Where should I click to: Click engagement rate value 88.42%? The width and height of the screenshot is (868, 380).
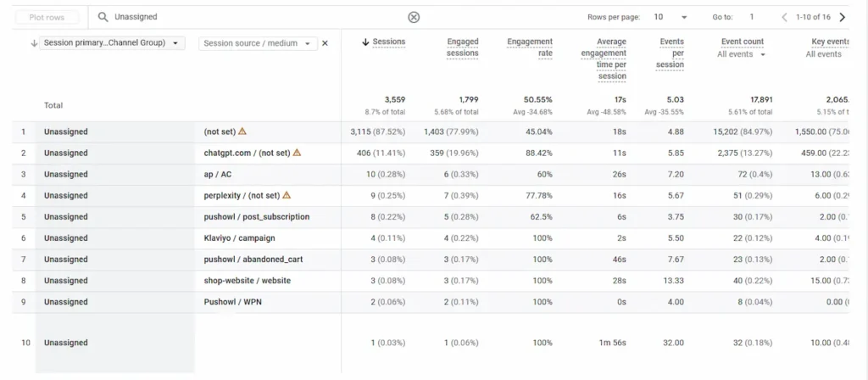click(x=539, y=153)
